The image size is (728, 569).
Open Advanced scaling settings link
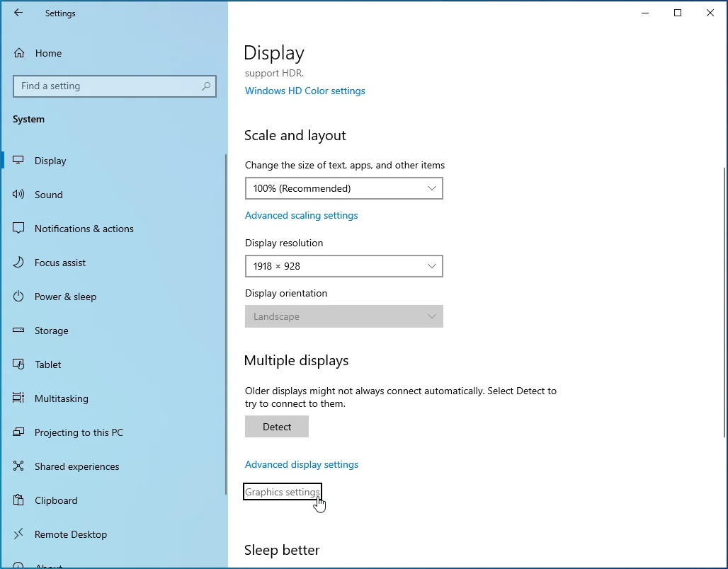(x=301, y=215)
